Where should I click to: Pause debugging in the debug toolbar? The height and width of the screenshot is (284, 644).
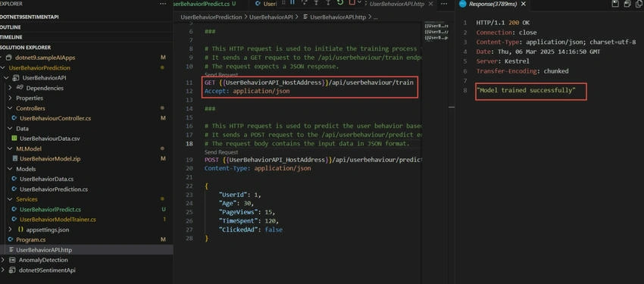[x=292, y=2]
